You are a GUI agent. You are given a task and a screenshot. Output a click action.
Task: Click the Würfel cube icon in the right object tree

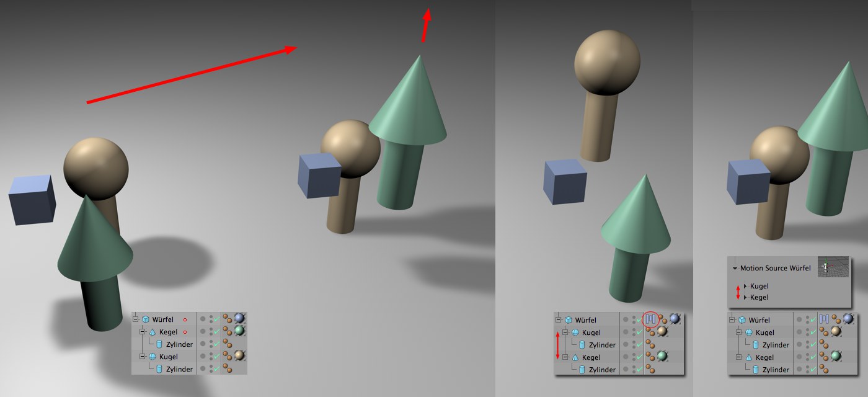point(742,320)
